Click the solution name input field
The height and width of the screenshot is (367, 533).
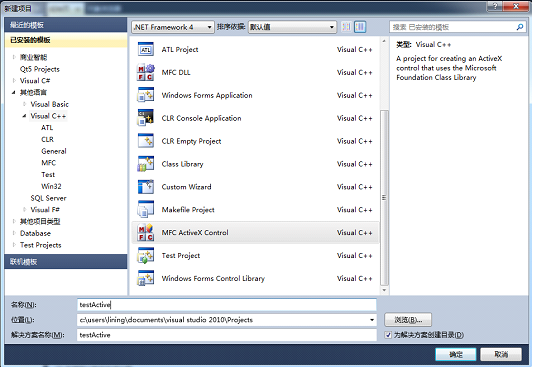pyautogui.click(x=227, y=335)
